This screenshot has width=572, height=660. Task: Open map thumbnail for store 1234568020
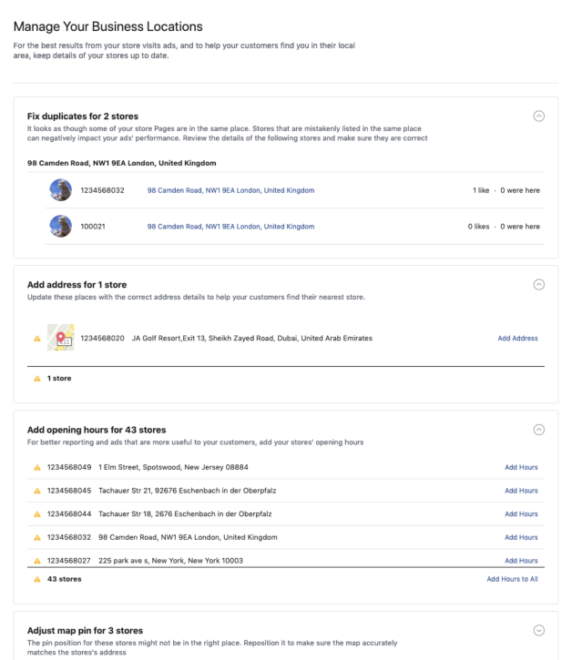point(61,338)
